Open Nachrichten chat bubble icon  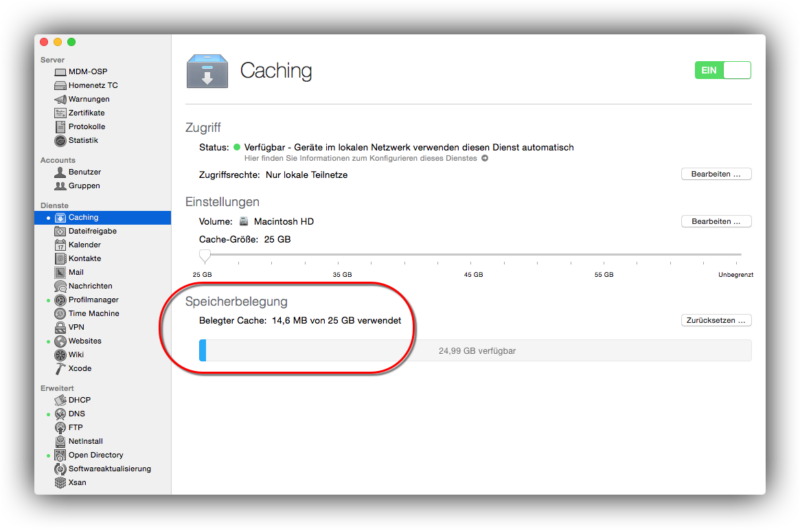coord(60,286)
